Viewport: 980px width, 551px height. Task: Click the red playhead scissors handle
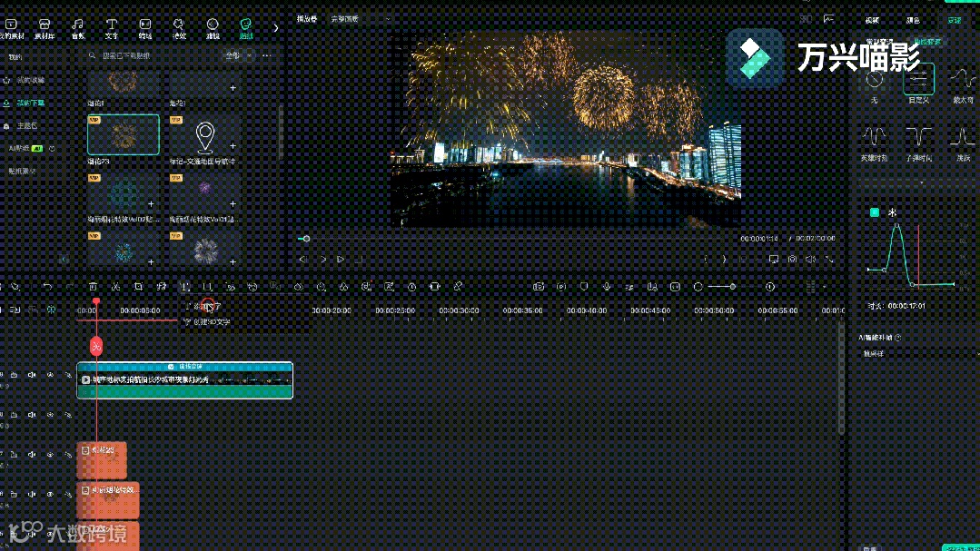click(96, 346)
